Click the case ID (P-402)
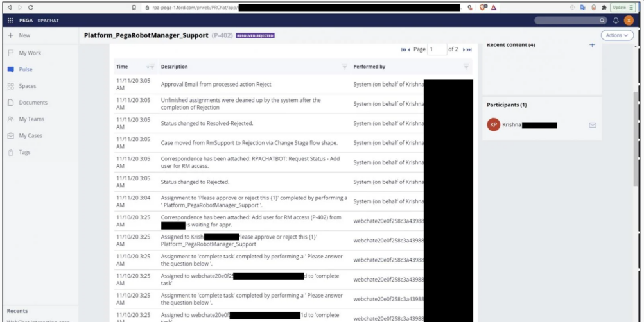This screenshot has height=322, width=644. click(x=222, y=35)
